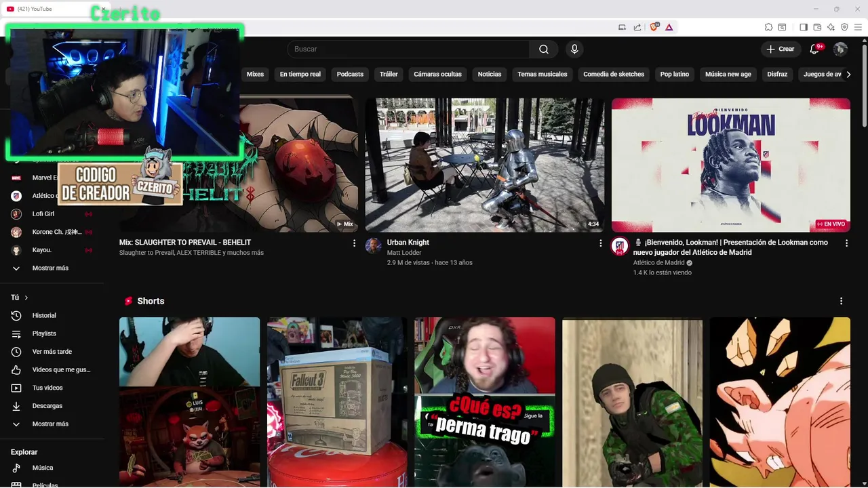Open the browser hamburger menu
The image size is (868, 488).
(858, 27)
